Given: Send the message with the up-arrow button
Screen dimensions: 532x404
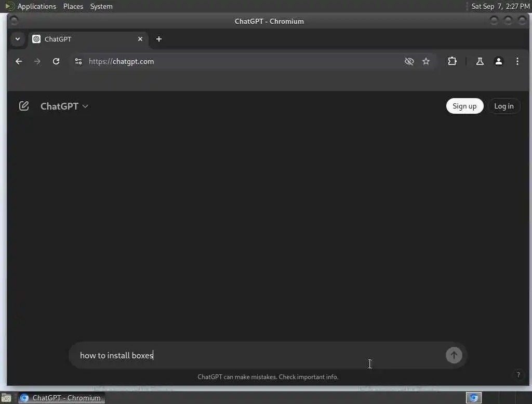Looking at the screenshot, I should (454, 355).
